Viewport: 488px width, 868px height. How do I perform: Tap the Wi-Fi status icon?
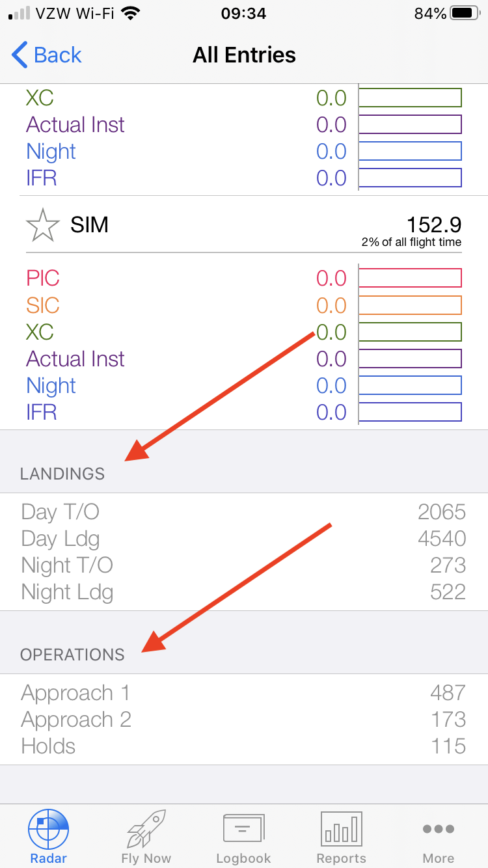[131, 13]
